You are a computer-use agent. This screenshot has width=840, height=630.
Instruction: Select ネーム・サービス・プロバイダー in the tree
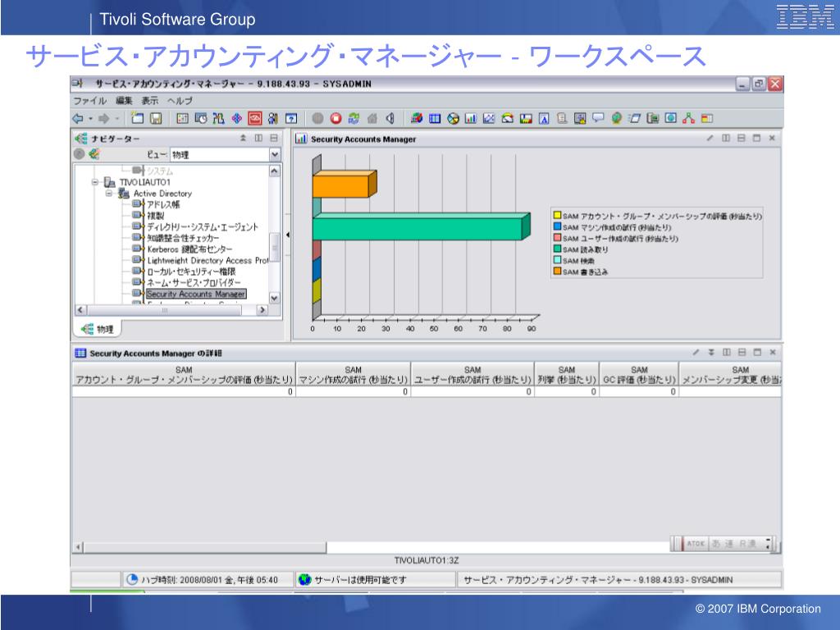pyautogui.click(x=194, y=283)
